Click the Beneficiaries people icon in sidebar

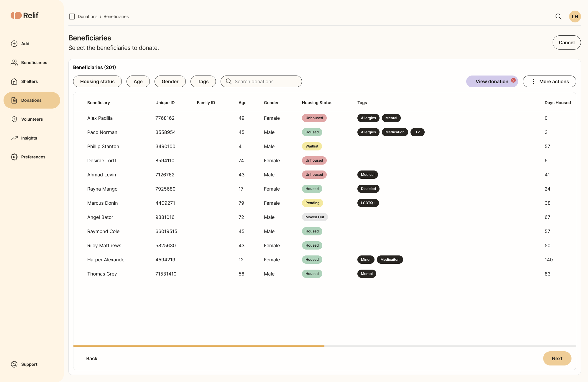coord(14,63)
